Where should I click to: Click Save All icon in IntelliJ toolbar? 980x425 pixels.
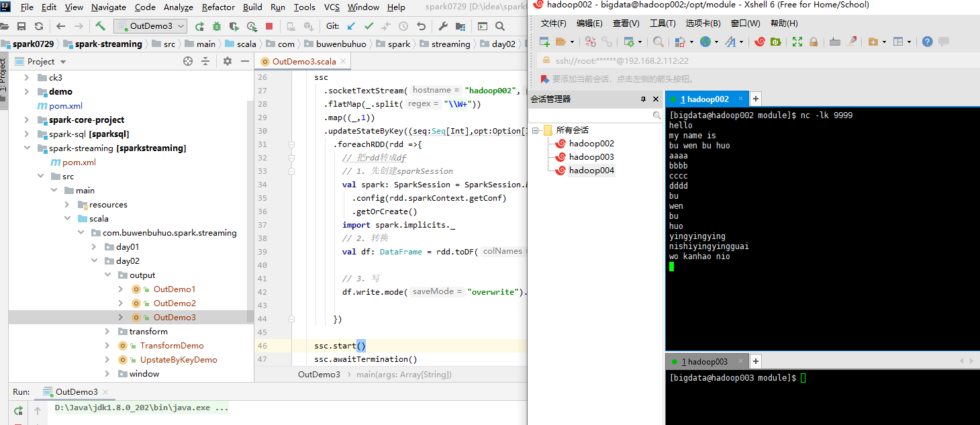click(21, 26)
